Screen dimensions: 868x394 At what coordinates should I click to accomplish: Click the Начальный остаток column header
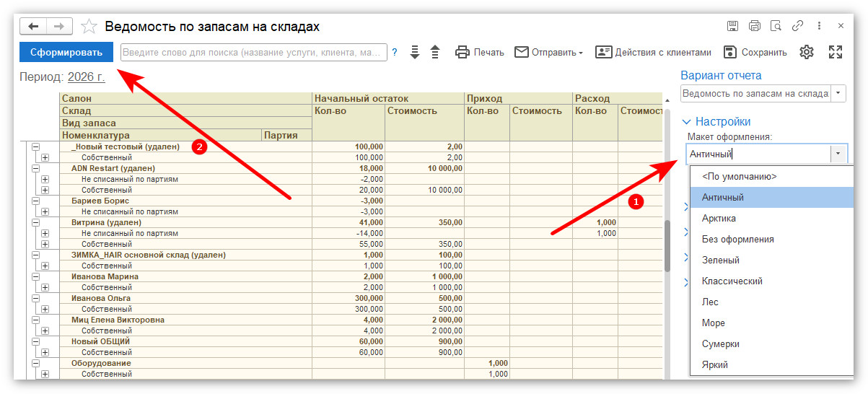tap(388, 98)
